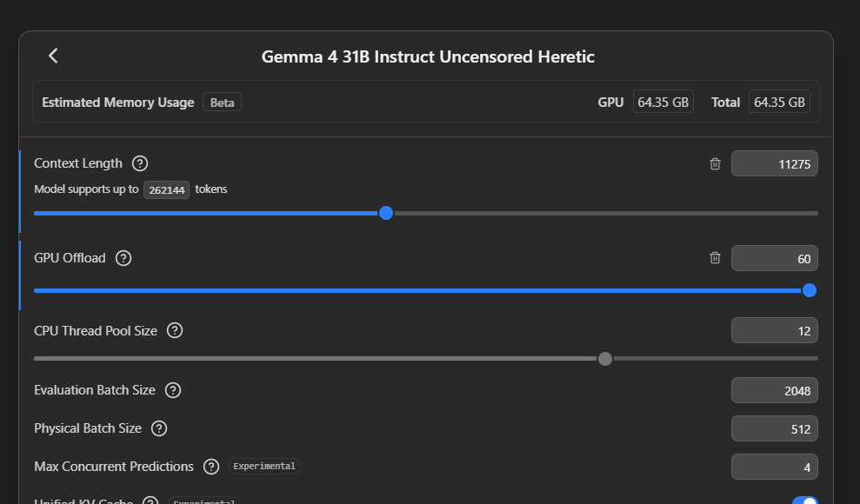Image resolution: width=860 pixels, height=504 pixels.
Task: Click the 262144 max tokens value
Action: click(167, 189)
